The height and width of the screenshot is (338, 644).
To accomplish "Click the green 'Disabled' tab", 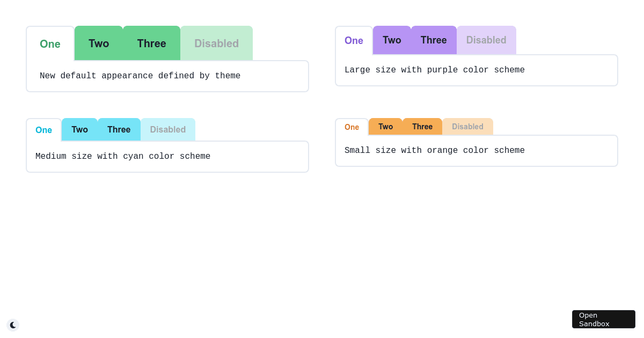I will [x=216, y=43].
